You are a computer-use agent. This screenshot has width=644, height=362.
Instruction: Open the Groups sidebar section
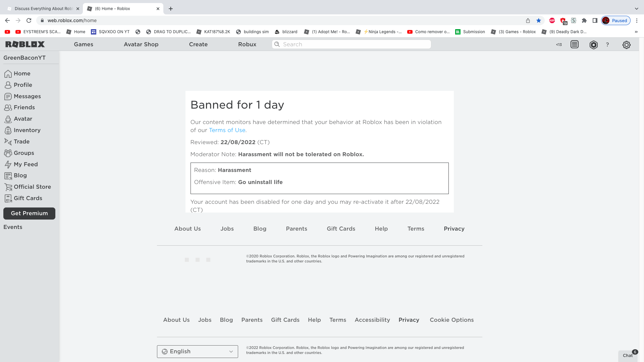[x=24, y=153]
